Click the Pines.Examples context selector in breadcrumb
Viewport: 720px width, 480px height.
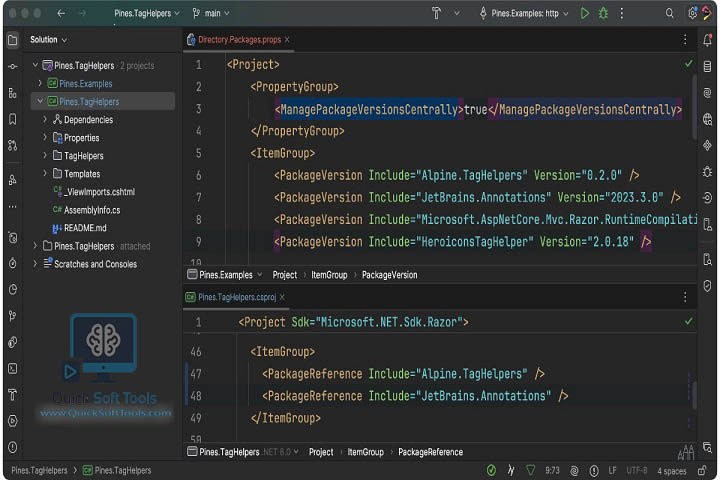[225, 275]
